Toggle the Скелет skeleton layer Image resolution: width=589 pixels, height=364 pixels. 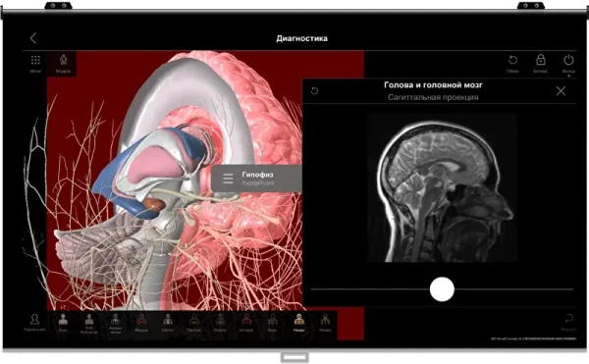[168, 323]
